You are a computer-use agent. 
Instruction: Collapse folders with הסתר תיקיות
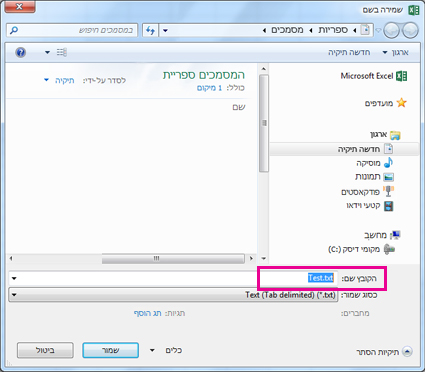pyautogui.click(x=384, y=352)
